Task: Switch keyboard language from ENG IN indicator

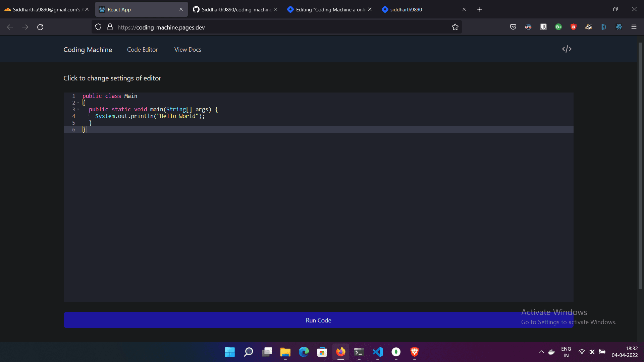Action: (566, 352)
